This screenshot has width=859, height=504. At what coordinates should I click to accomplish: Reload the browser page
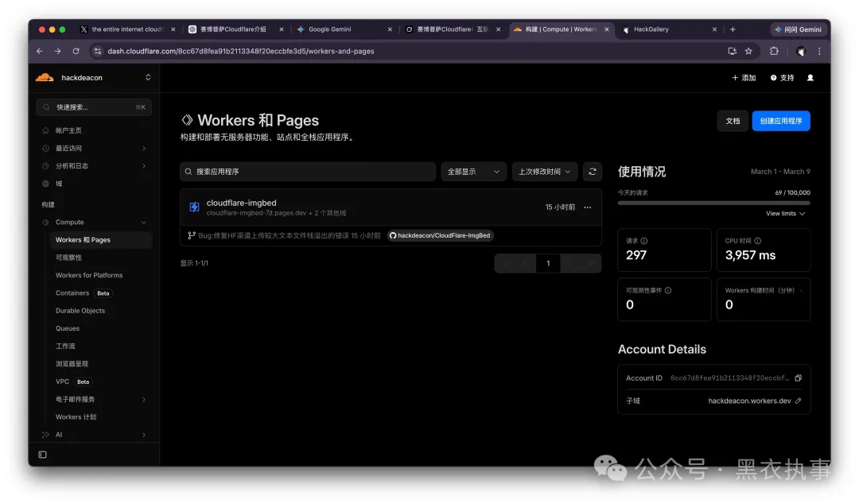(x=76, y=51)
